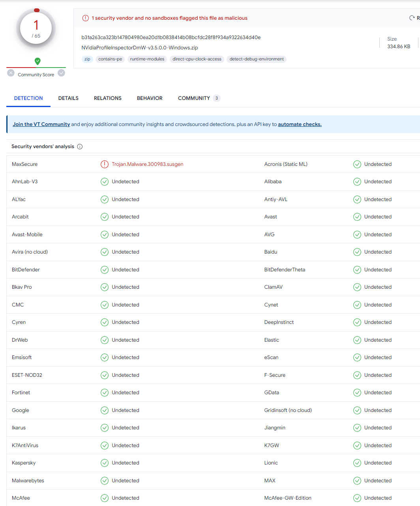Select the detect-debug-environment tag
The height and width of the screenshot is (506, 420).
coord(257,59)
